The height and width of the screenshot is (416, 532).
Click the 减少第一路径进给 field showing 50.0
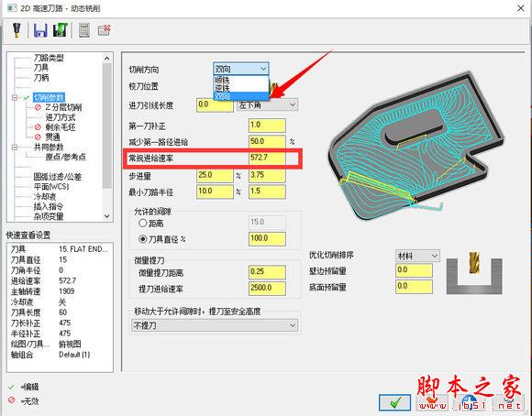coord(267,141)
